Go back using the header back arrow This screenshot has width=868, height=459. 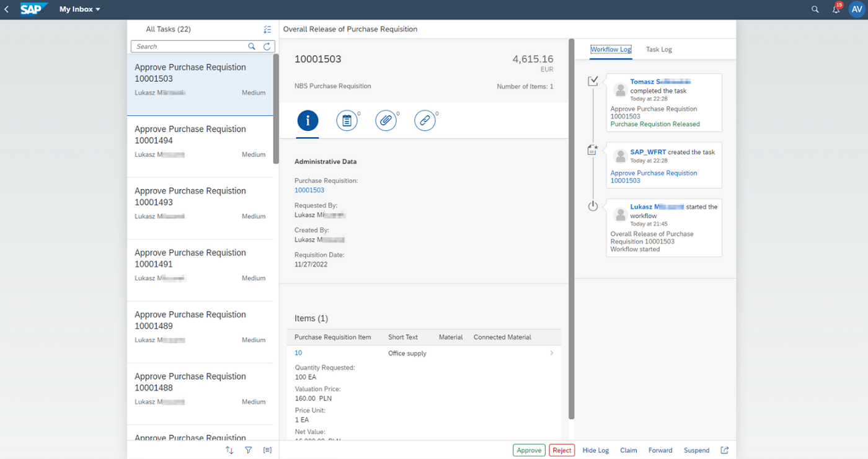[x=7, y=9]
